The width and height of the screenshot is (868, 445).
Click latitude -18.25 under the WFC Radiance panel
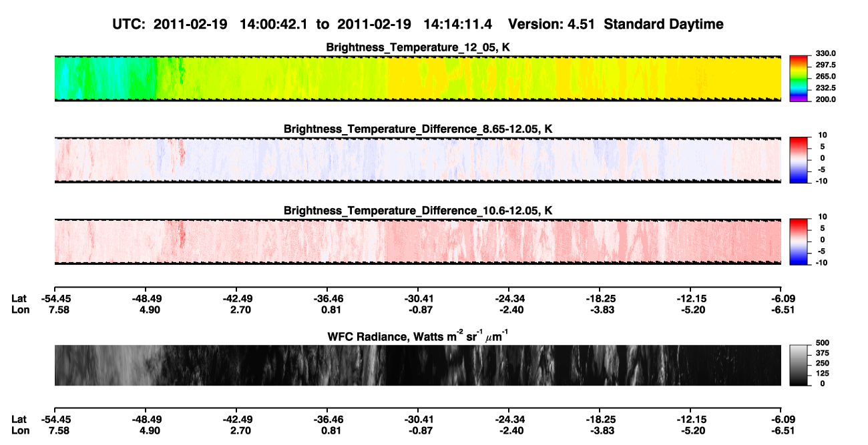click(600, 419)
